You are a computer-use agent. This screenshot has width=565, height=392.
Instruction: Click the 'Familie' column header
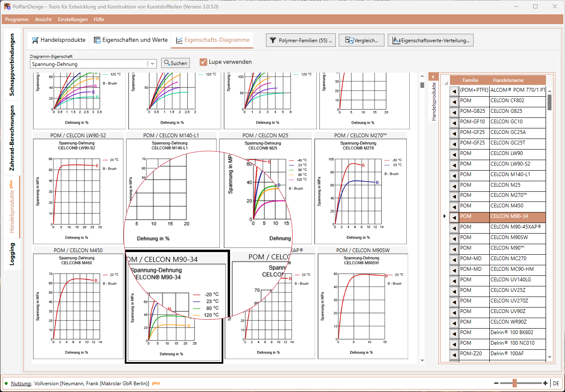[x=470, y=80]
